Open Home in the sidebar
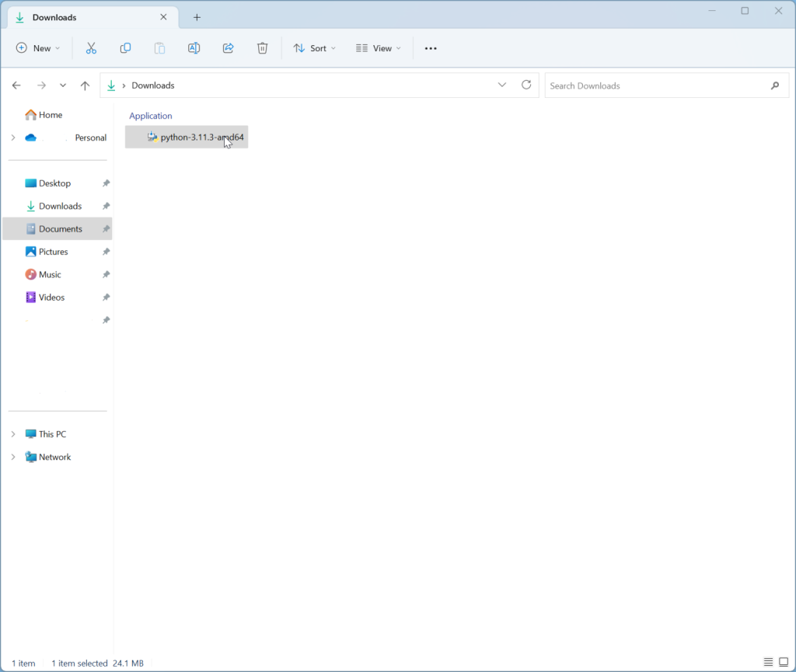The height and width of the screenshot is (672, 796). click(x=51, y=115)
